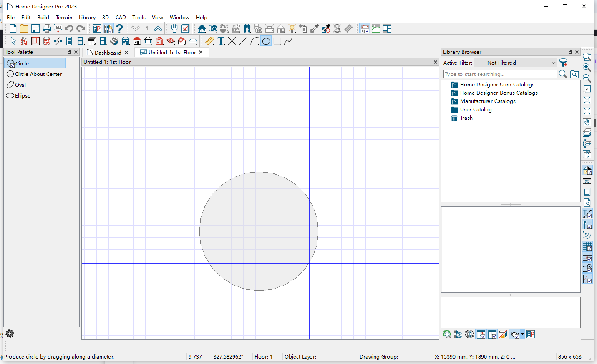Pick the Rectangular Polyline box tool
597x364 pixels.
coord(277,41)
